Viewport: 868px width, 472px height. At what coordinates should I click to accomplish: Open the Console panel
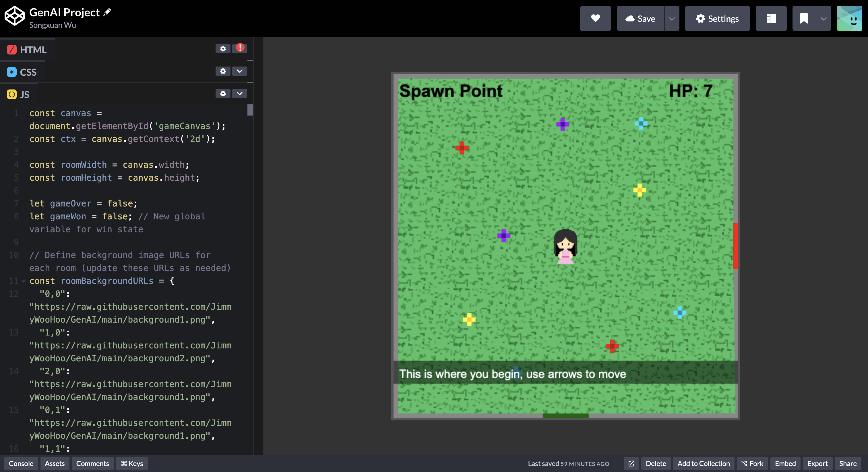point(21,464)
